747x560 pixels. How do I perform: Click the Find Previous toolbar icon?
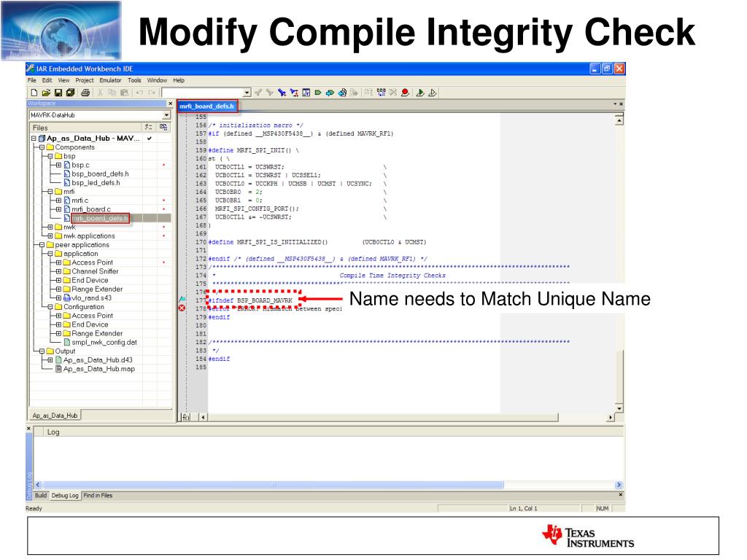point(258,93)
